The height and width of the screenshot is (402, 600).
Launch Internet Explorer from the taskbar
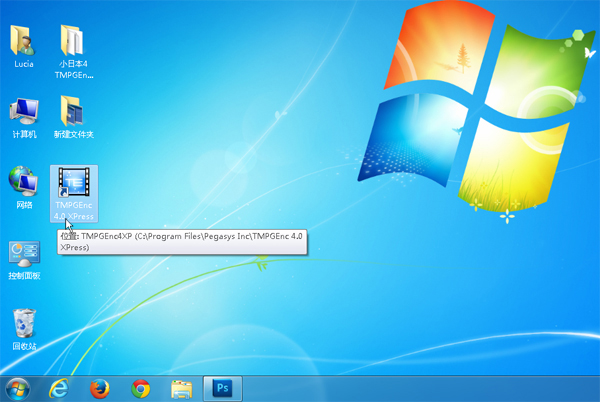pyautogui.click(x=59, y=389)
